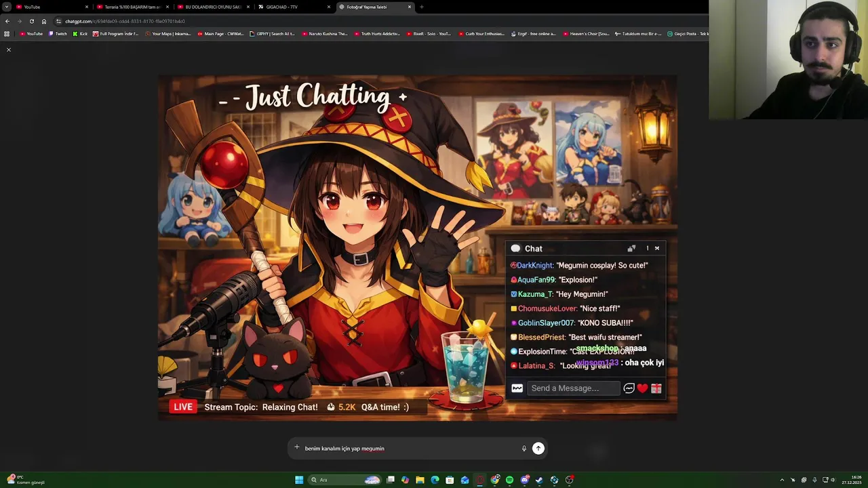Start voice dictation with the microphone icon
868x488 pixels.
[524, 448]
